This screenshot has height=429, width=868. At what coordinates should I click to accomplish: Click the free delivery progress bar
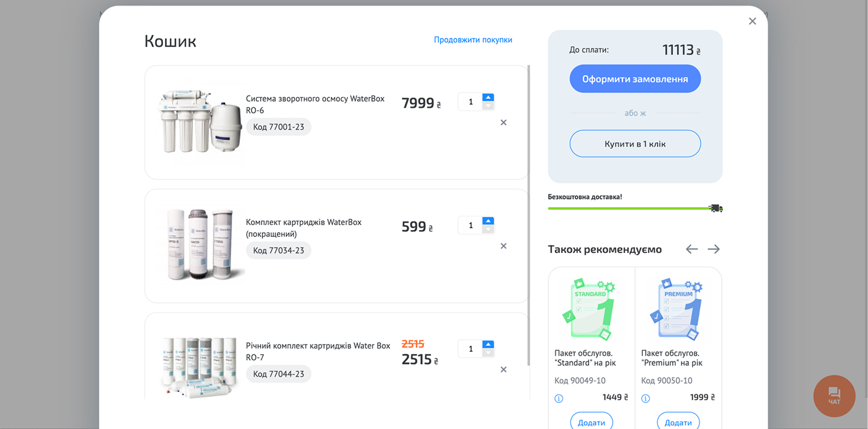click(x=629, y=208)
